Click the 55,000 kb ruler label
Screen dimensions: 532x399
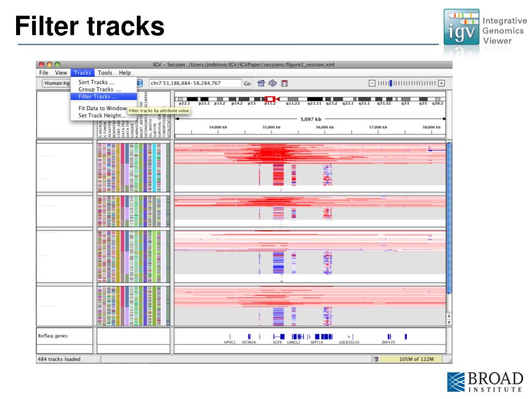(271, 127)
